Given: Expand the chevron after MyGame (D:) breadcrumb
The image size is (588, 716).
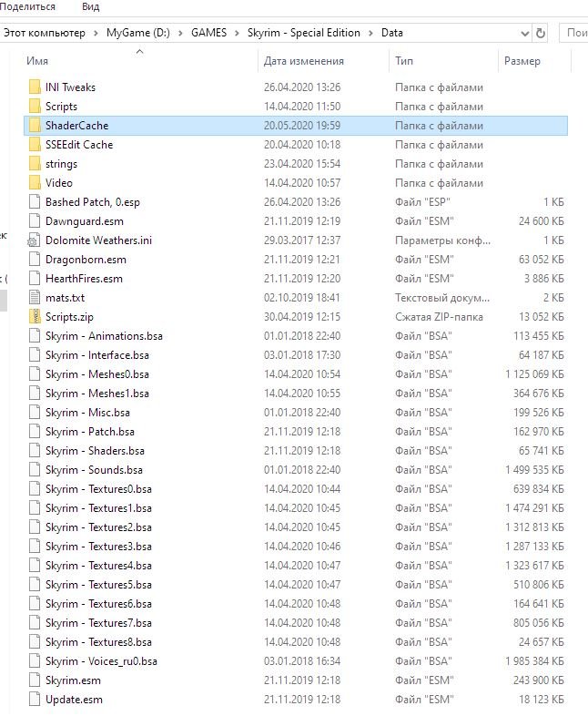Looking at the screenshot, I should click(x=182, y=33).
